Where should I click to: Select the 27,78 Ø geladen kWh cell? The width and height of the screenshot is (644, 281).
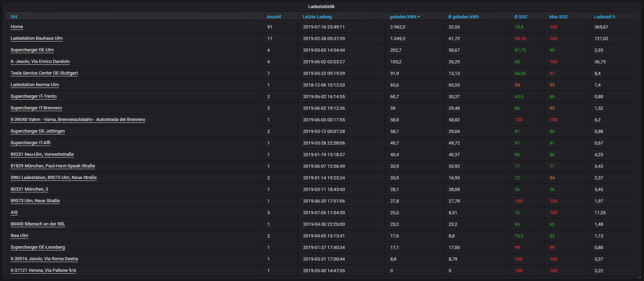[x=454, y=201]
